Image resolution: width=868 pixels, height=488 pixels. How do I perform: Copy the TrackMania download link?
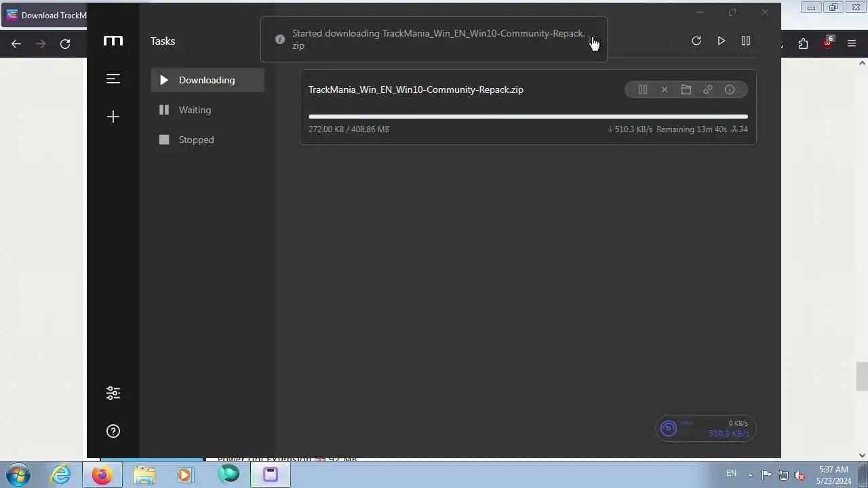(x=708, y=89)
